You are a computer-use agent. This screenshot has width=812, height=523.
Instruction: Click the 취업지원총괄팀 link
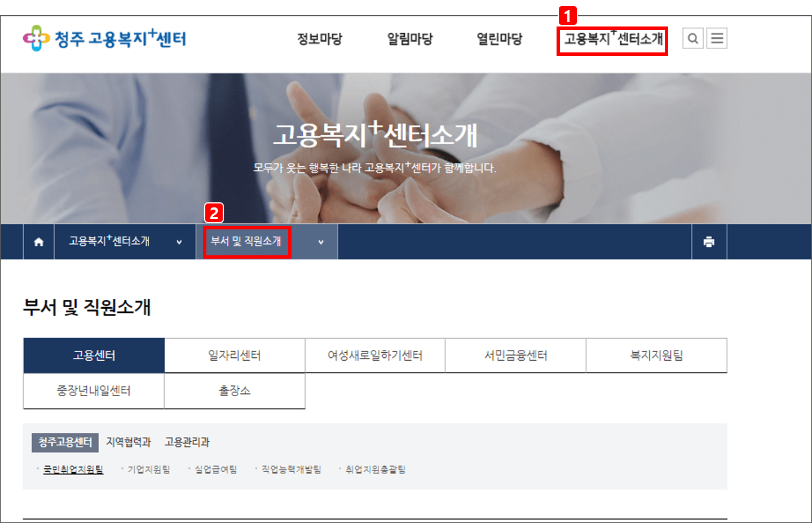click(376, 469)
